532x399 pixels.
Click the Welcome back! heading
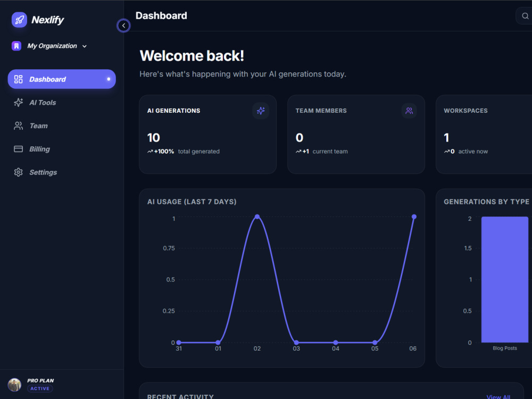(x=192, y=56)
